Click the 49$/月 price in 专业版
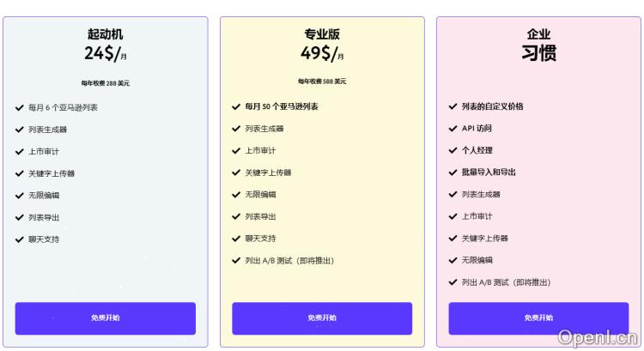 pyautogui.click(x=322, y=53)
